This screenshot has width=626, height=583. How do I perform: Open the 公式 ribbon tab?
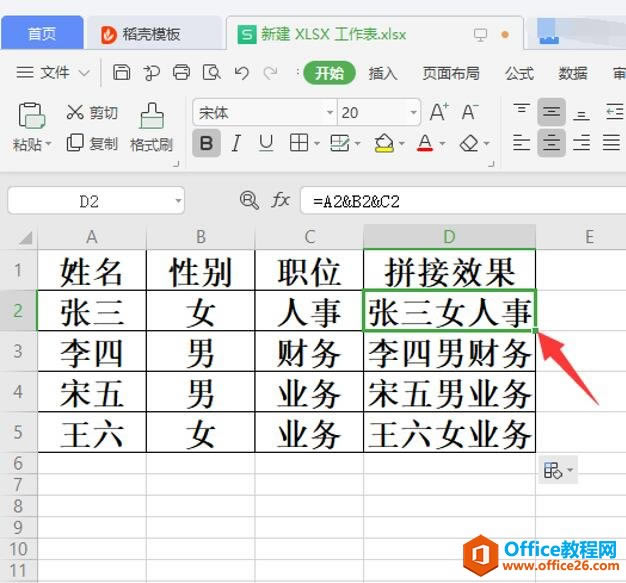pos(519,73)
